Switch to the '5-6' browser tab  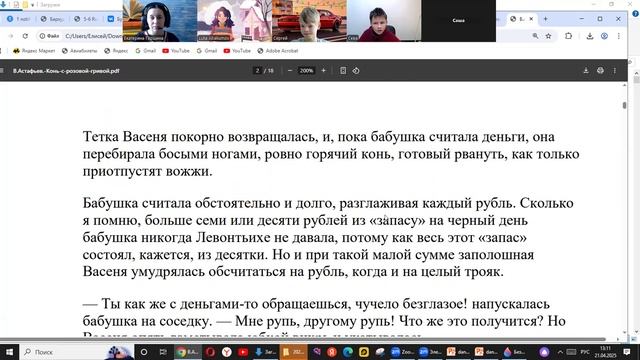click(85, 19)
